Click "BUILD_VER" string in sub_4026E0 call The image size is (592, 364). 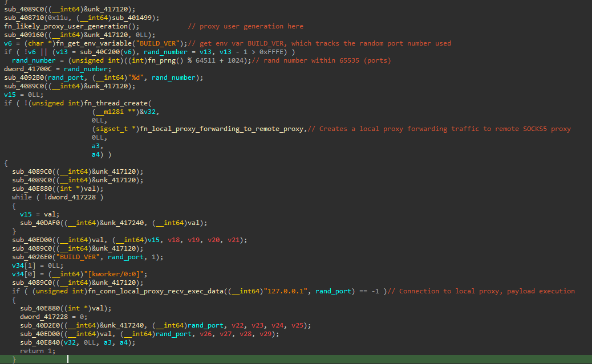click(x=78, y=257)
